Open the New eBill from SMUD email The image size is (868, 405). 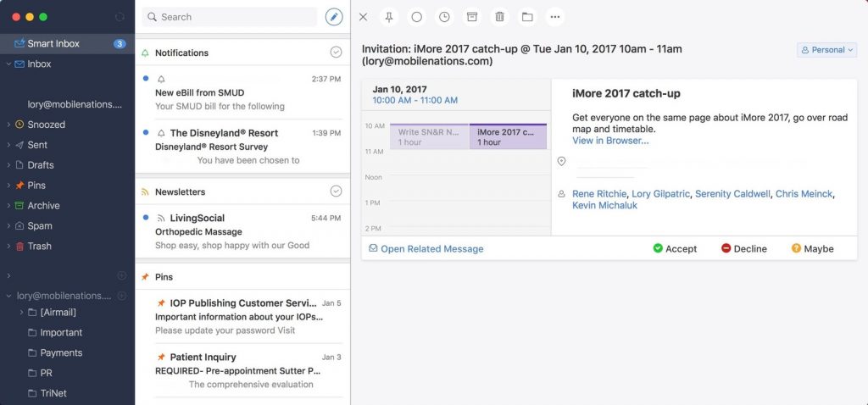[x=242, y=92]
